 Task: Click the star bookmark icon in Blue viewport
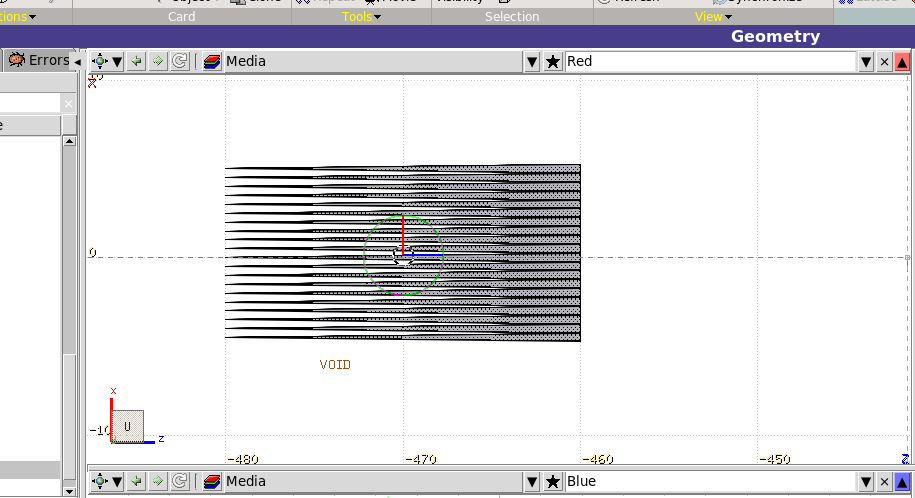[x=553, y=482]
